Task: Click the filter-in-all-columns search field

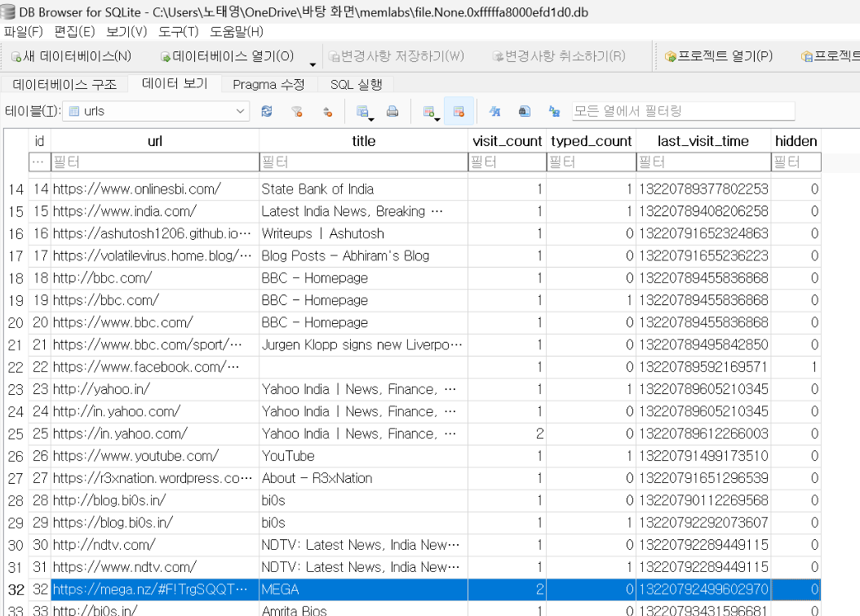Action: [683, 111]
